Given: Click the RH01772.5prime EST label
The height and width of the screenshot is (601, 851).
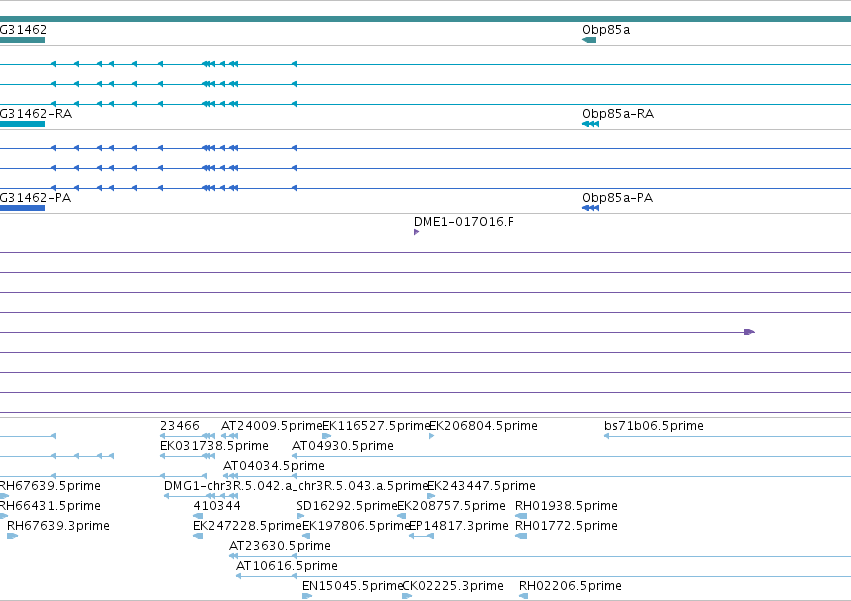Looking at the screenshot, I should tap(566, 526).
